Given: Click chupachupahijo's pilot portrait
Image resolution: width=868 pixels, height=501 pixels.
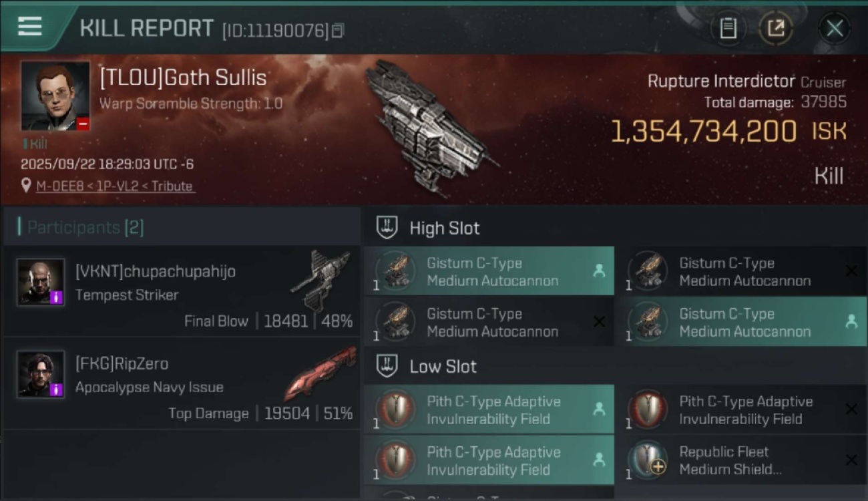Looking at the screenshot, I should (41, 282).
